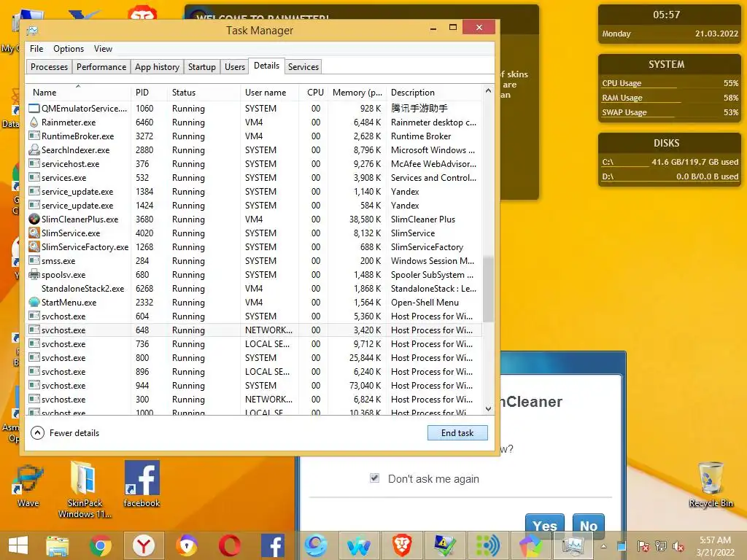Screen dimensions: 747x560
Task: Sort by Memory column header
Action: click(357, 93)
